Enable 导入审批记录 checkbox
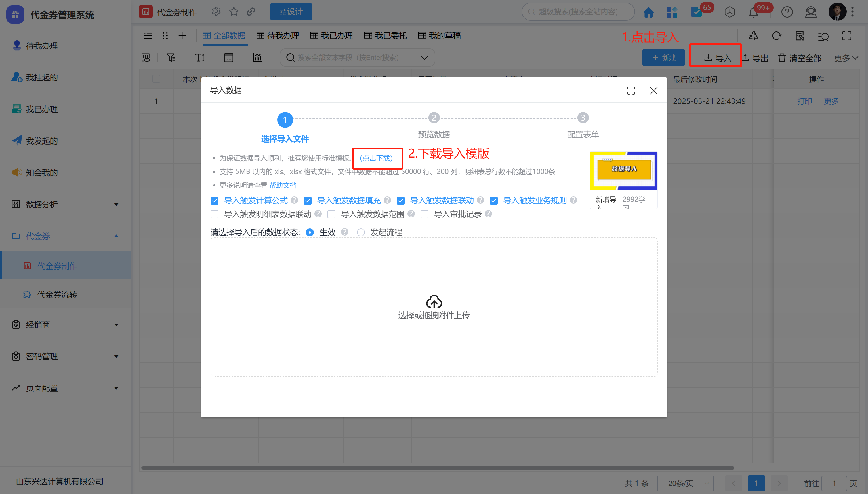 pyautogui.click(x=424, y=215)
